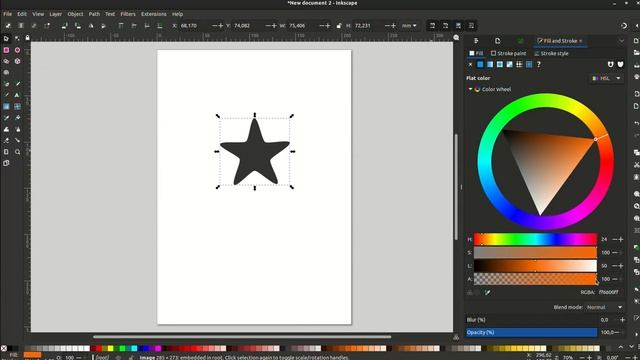
Task: Choose the linear gradient fill icon
Action: (x=490, y=64)
